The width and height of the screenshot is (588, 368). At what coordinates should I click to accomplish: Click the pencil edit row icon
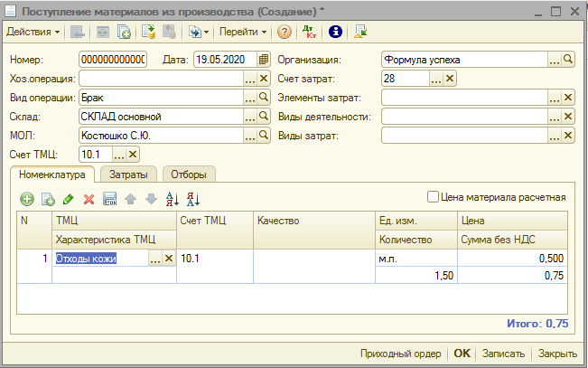pos(69,199)
